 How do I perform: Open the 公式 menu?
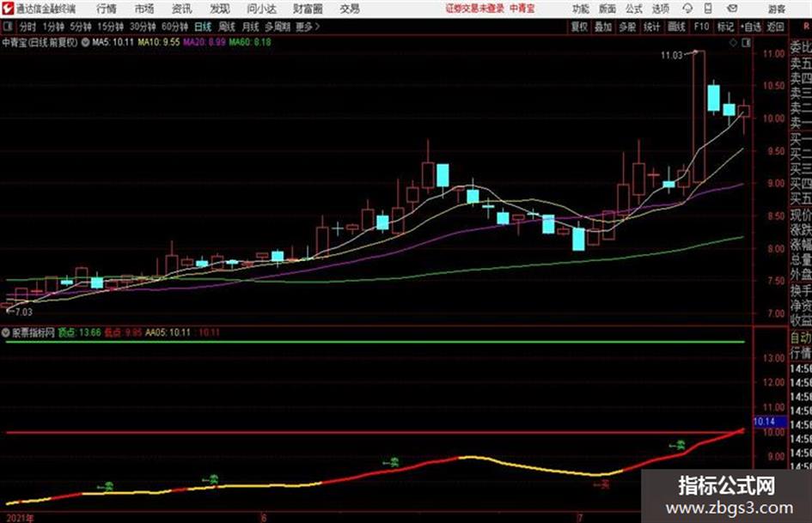click(634, 9)
